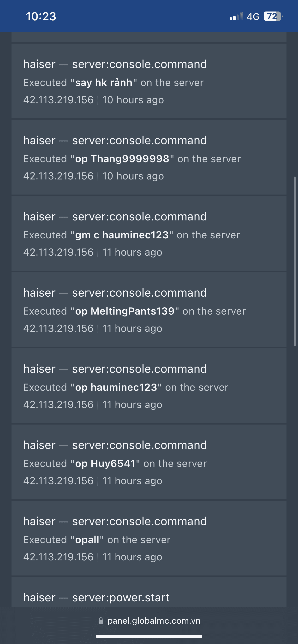Tap the 4G network indicator
The image size is (298, 644).
[253, 17]
